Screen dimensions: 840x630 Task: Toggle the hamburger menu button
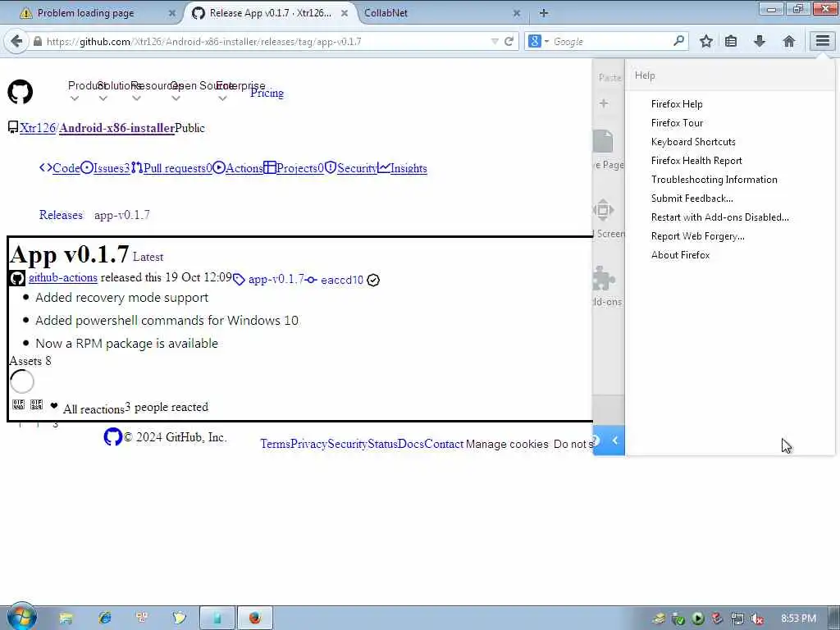pos(822,41)
